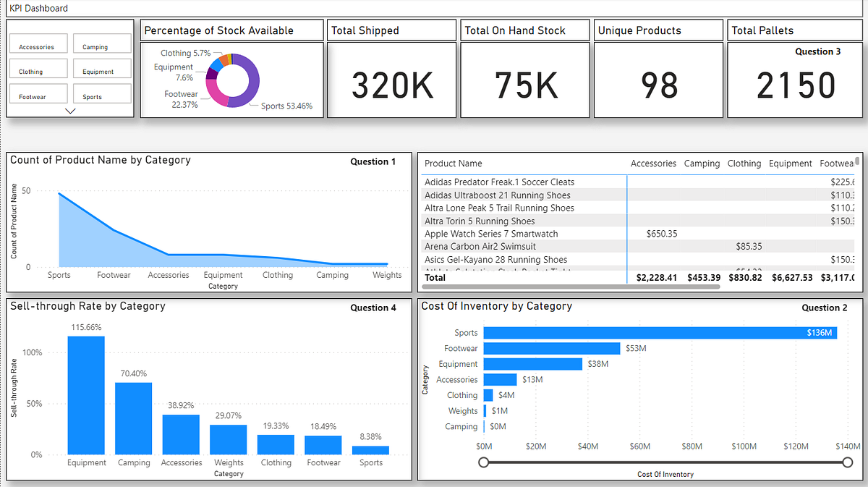Image resolution: width=868 pixels, height=487 pixels.
Task: Toggle the Accessories category filter
Action: coord(38,44)
